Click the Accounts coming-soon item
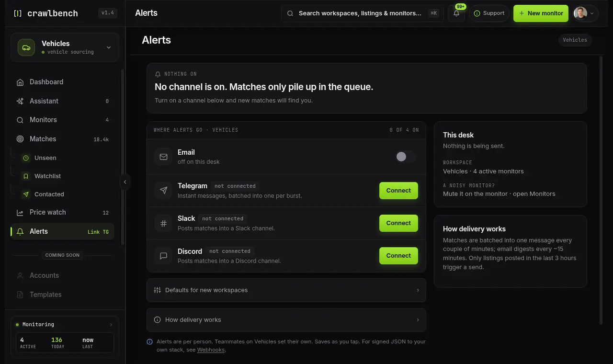 point(62,275)
